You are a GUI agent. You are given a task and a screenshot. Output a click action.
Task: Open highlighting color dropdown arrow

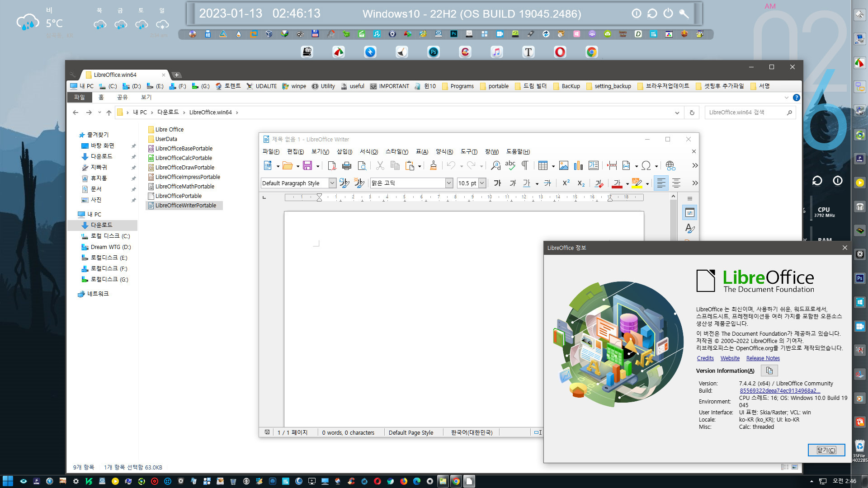pos(647,184)
